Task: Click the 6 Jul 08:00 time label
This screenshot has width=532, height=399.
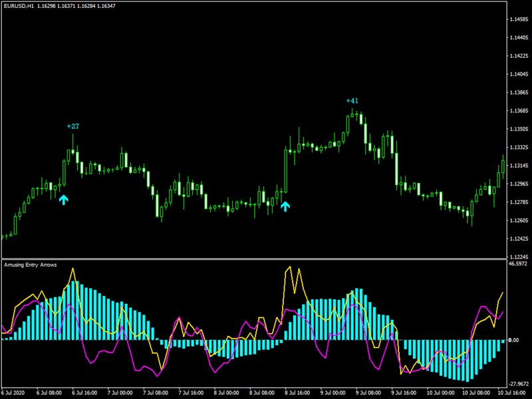Action: pyautogui.click(x=49, y=393)
